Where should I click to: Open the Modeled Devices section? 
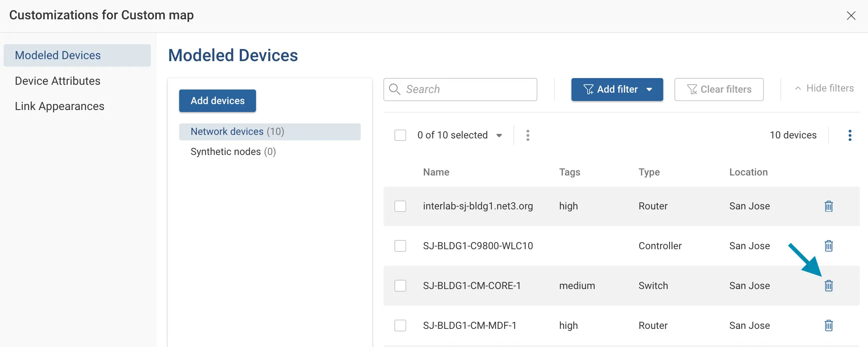[x=77, y=55]
